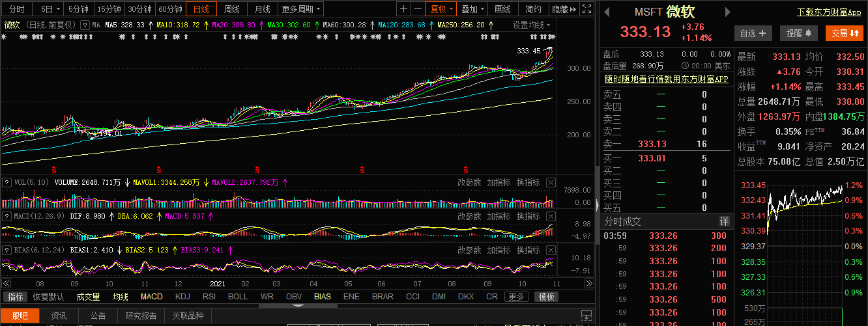868x326 pixels.
Task: Open help icon for VOL indicator
Action: pos(7,182)
